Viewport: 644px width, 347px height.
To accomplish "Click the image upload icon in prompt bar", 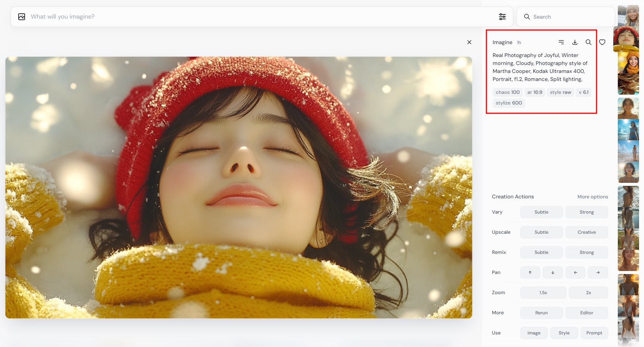I will coord(22,17).
